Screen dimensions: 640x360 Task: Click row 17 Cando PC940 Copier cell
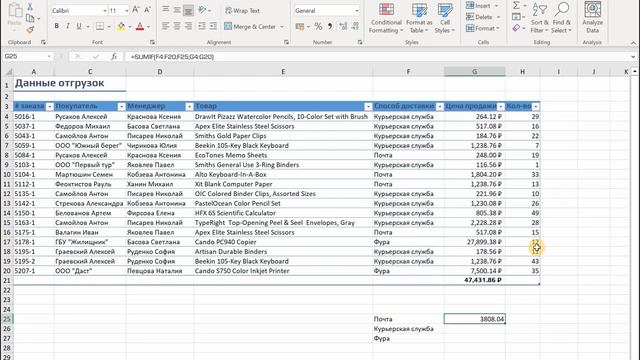283,242
